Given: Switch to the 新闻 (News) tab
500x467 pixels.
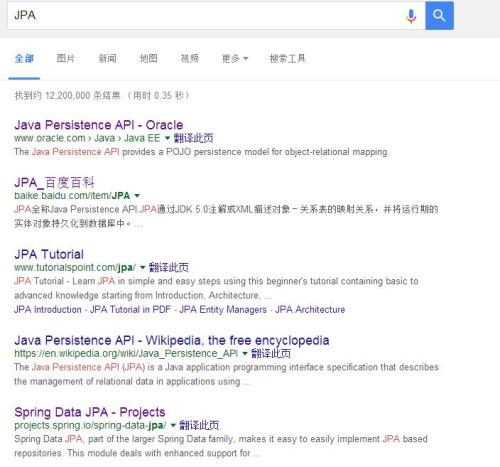Looking at the screenshot, I should [x=107, y=59].
